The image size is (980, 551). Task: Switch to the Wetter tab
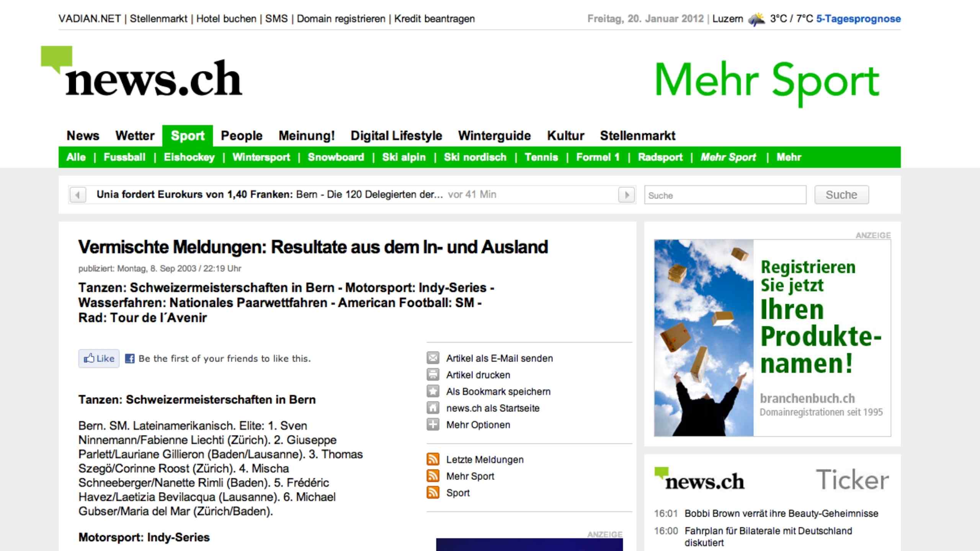pyautogui.click(x=135, y=135)
